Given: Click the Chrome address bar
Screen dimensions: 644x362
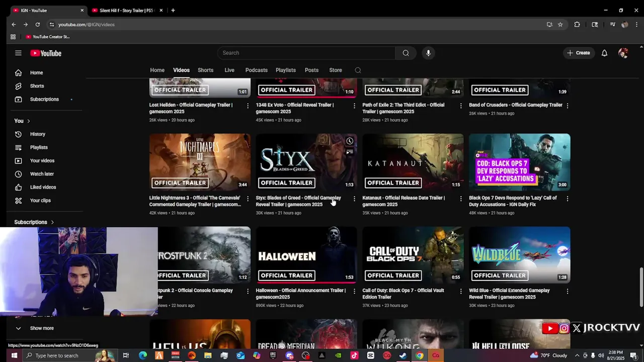Looking at the screenshot, I should coord(297,24).
